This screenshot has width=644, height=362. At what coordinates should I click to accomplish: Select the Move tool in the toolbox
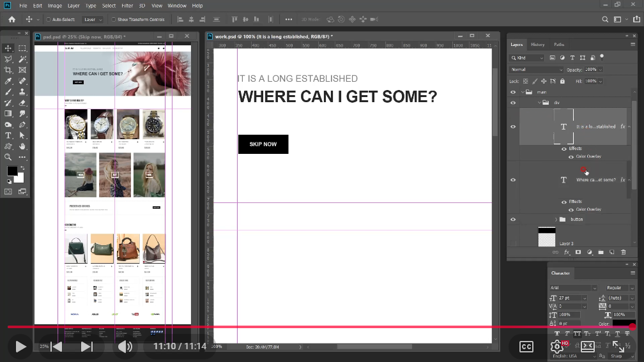[x=8, y=49]
